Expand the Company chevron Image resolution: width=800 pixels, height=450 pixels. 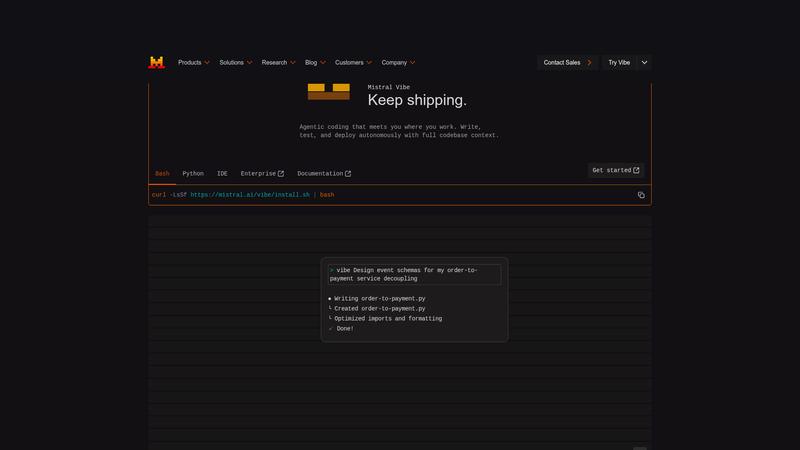(x=412, y=63)
